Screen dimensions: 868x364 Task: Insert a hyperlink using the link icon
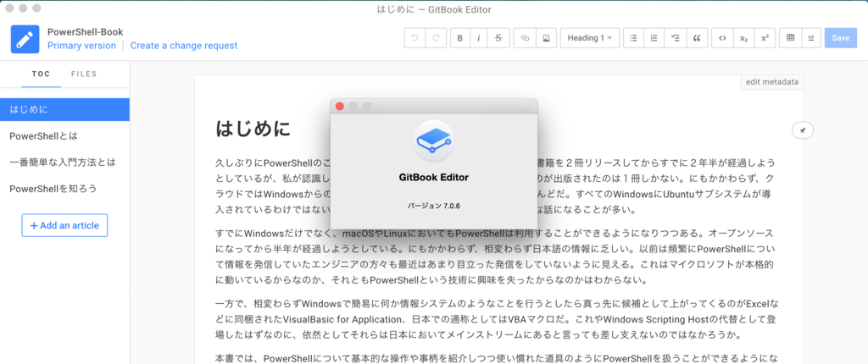[x=525, y=38]
